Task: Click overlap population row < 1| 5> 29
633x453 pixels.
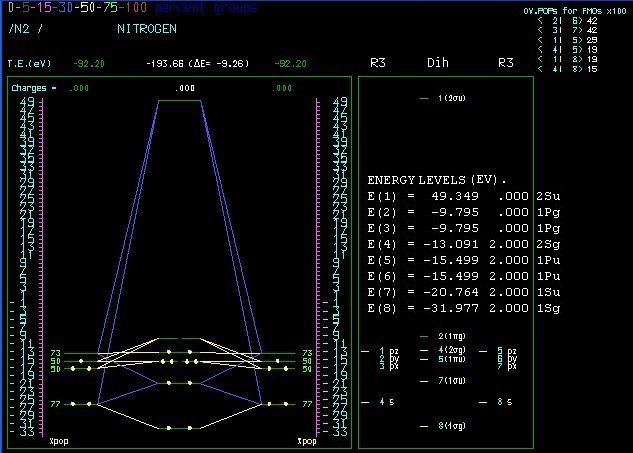Action: click(x=568, y=40)
